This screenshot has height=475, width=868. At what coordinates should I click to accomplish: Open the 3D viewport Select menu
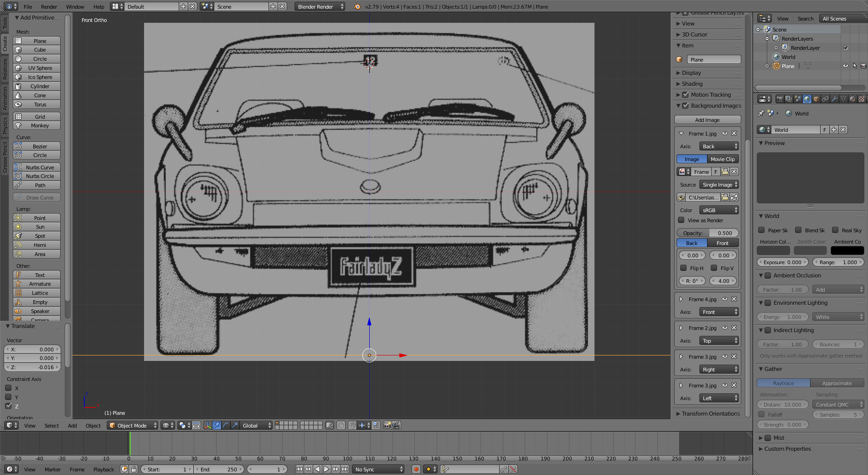pyautogui.click(x=52, y=425)
